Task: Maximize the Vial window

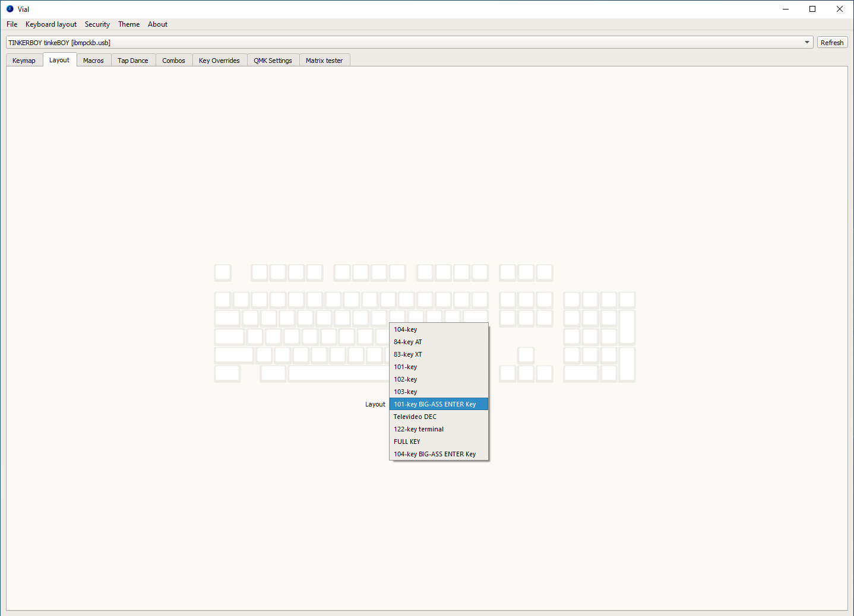Action: [812, 9]
